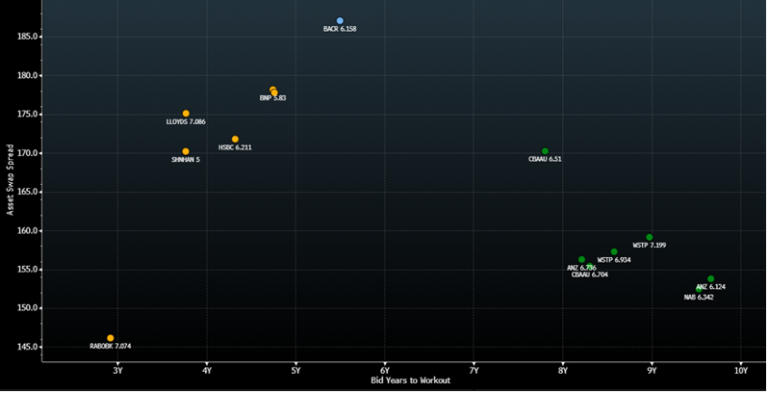Image resolution: width=768 pixels, height=393 pixels.
Task: Select the WSTP 6.934 data point
Action: click(x=614, y=252)
